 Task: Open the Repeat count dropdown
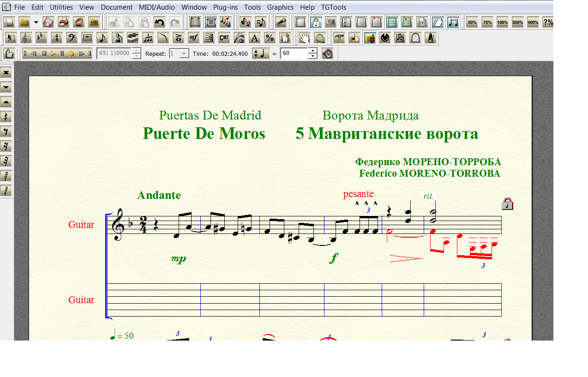184,54
